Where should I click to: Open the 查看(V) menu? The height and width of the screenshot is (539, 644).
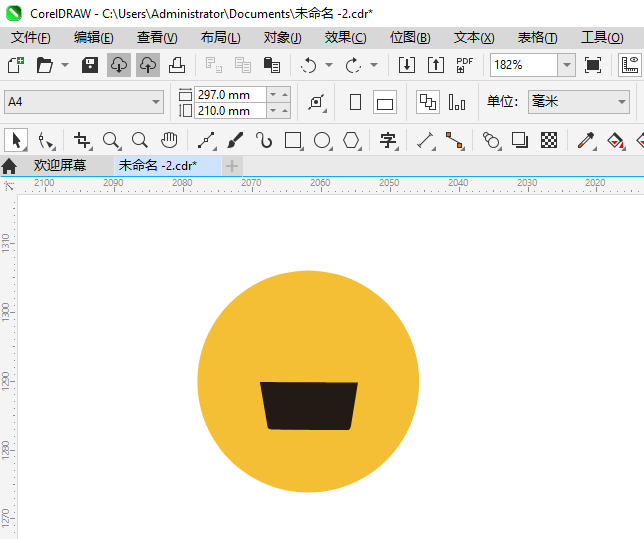(x=157, y=38)
